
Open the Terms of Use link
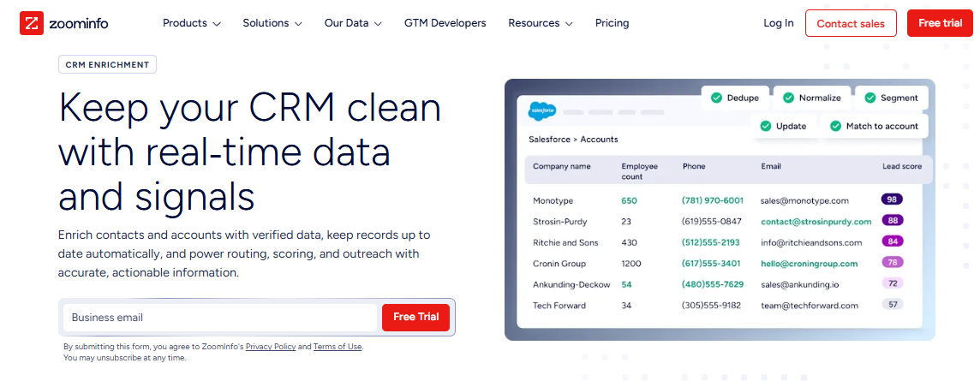(338, 347)
